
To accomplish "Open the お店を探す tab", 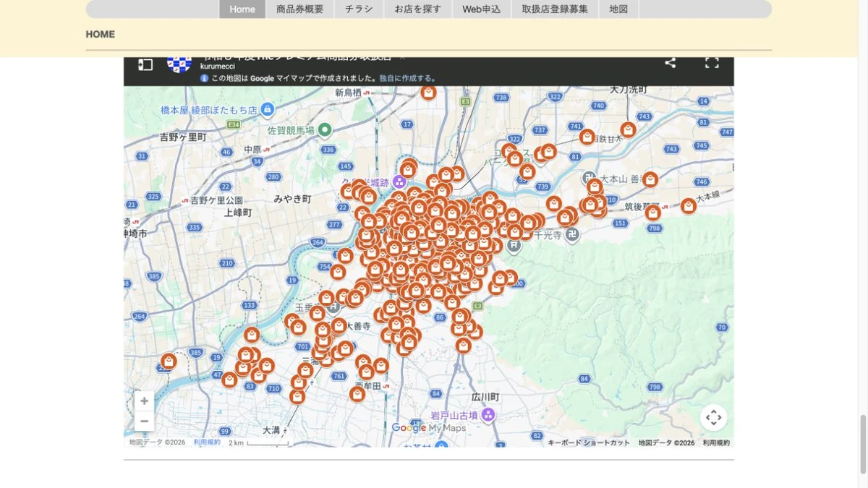I will click(x=417, y=9).
